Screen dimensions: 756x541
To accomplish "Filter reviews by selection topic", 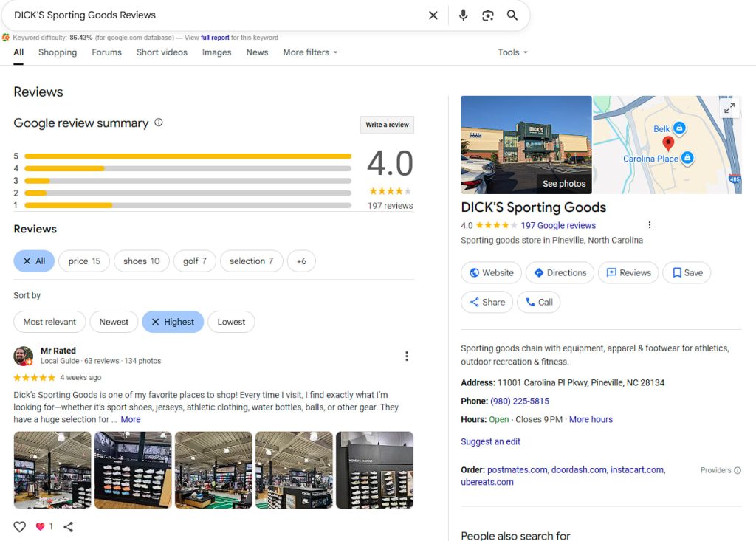I will click(x=251, y=261).
